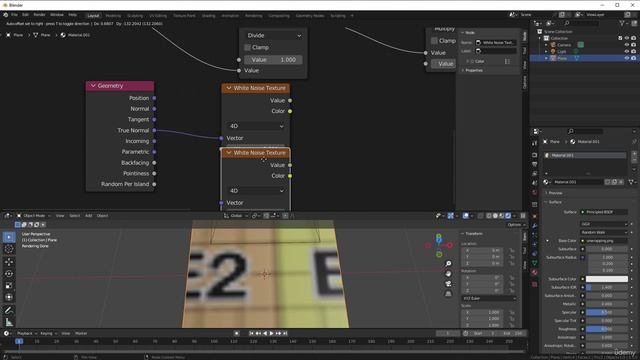The width and height of the screenshot is (640, 360).
Task: Toggle the viewport overlays icon
Action: pos(466,216)
